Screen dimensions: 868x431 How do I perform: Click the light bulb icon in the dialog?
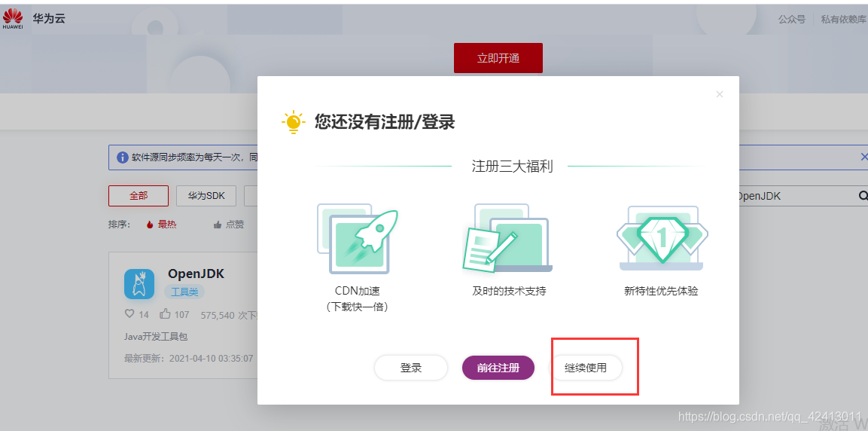[294, 122]
